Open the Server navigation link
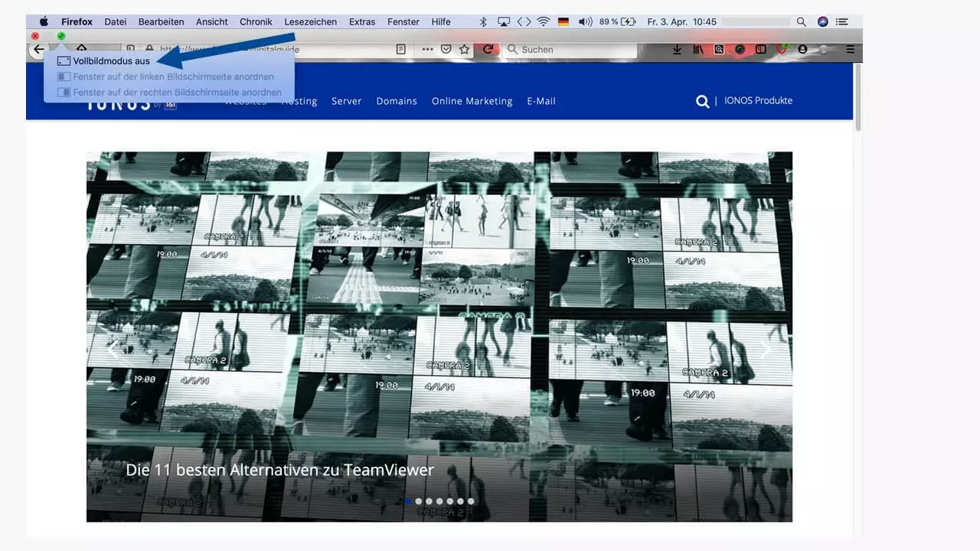The height and width of the screenshot is (551, 980). pos(346,101)
